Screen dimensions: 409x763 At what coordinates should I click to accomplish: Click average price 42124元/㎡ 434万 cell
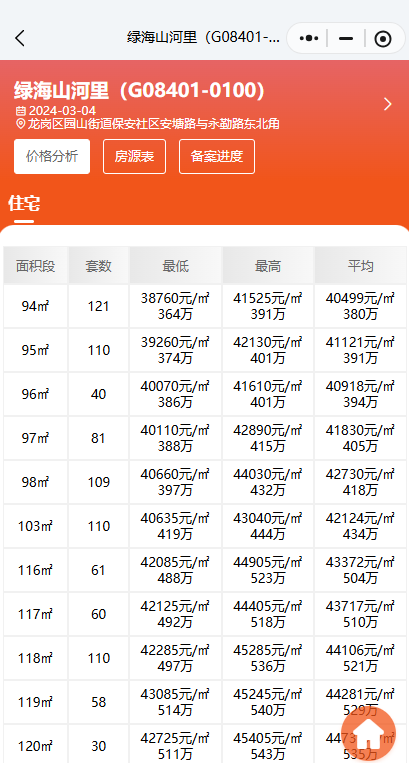360,526
